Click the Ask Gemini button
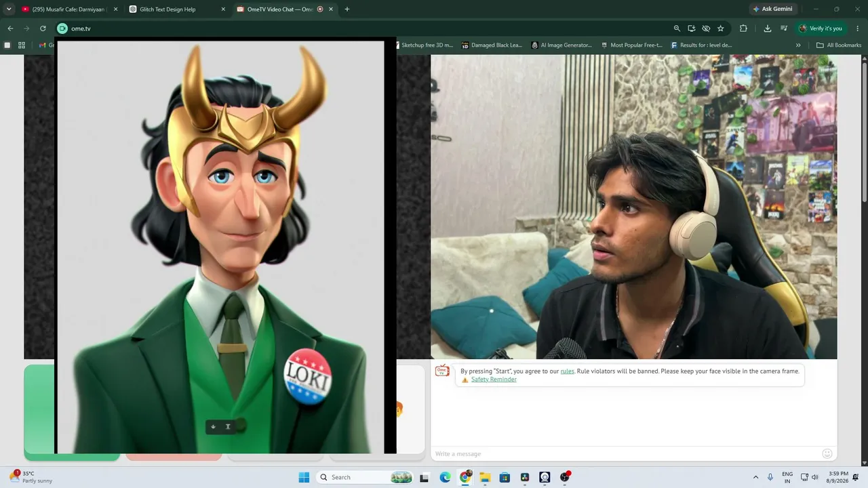Image resolution: width=868 pixels, height=488 pixels. tap(772, 9)
